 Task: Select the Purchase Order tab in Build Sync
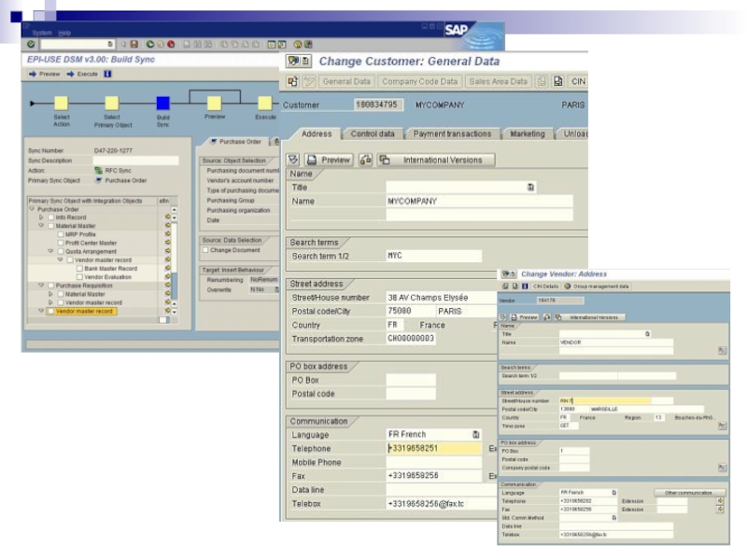click(x=237, y=142)
